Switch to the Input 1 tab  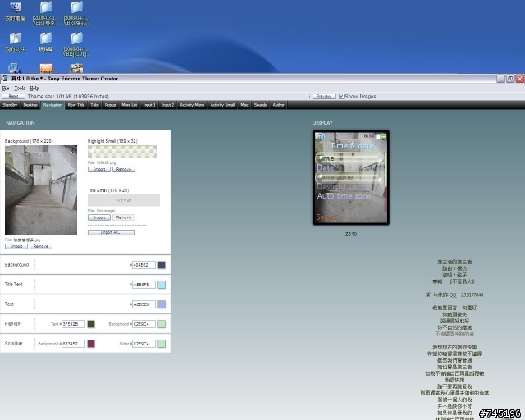tap(149, 105)
